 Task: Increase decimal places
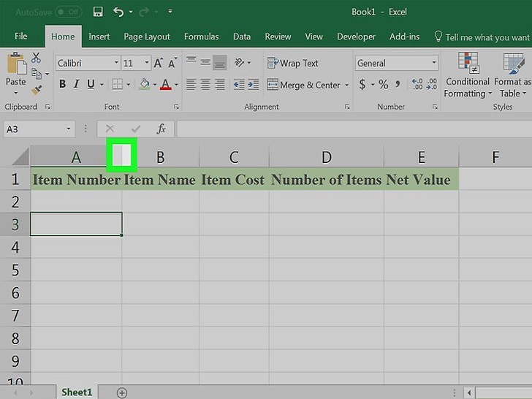(417, 84)
